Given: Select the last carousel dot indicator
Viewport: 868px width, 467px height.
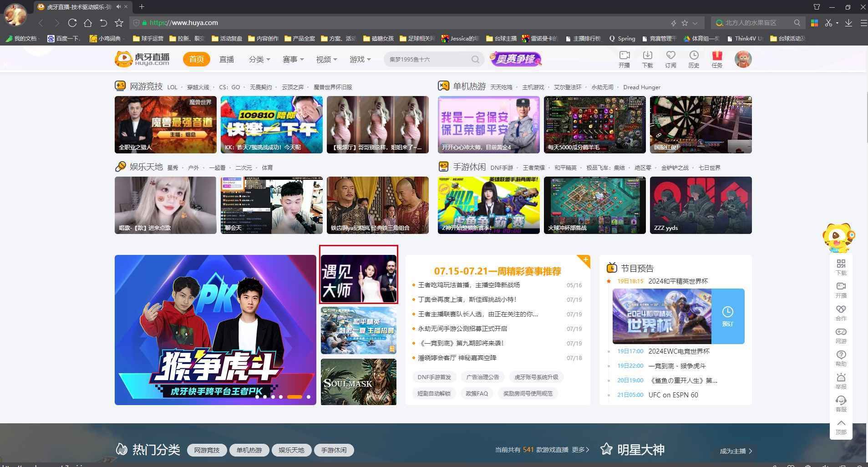Looking at the screenshot, I should coord(309,397).
